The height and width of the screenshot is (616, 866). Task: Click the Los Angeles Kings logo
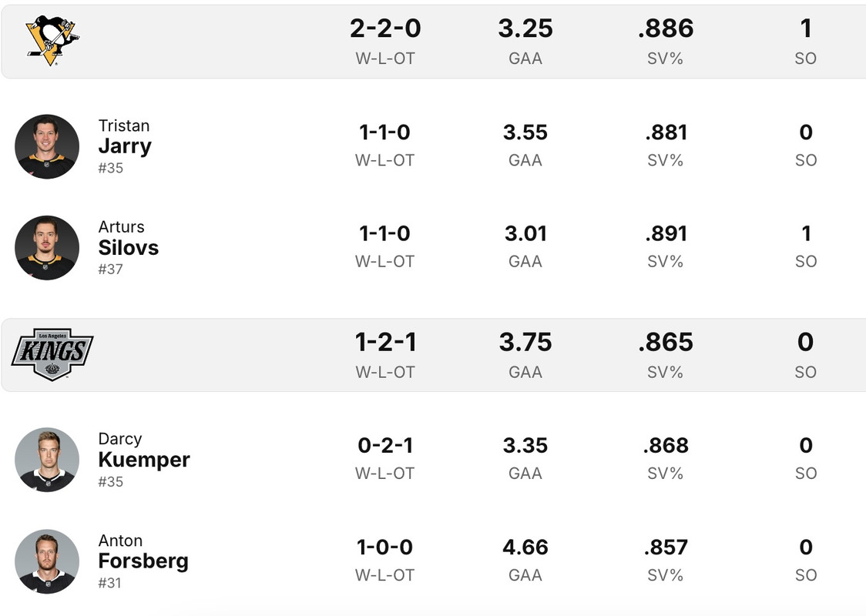[52, 353]
